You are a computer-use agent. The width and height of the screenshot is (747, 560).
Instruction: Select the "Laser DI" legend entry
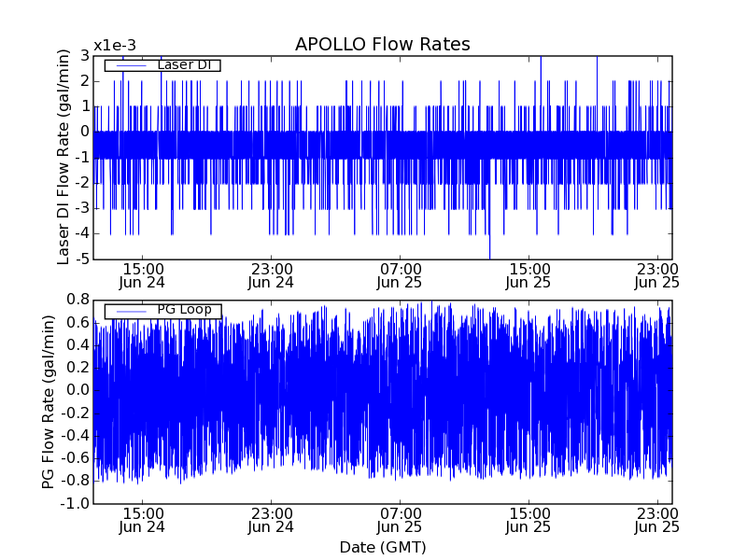pos(162,64)
